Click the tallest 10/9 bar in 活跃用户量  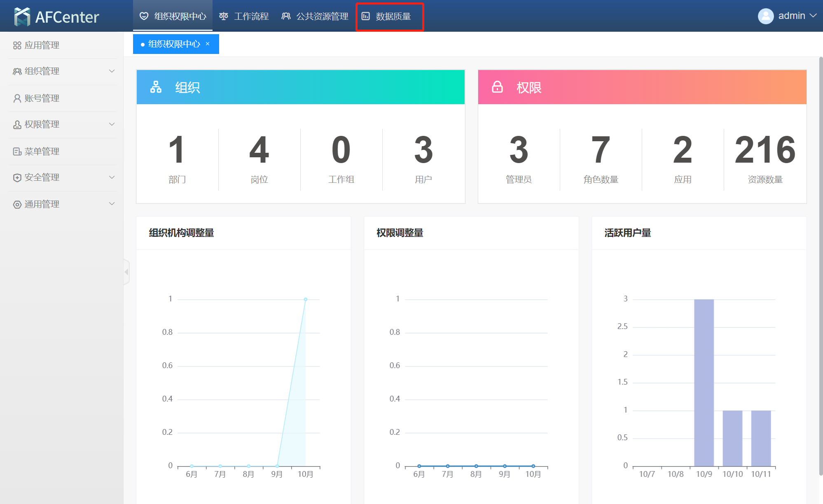click(x=704, y=382)
